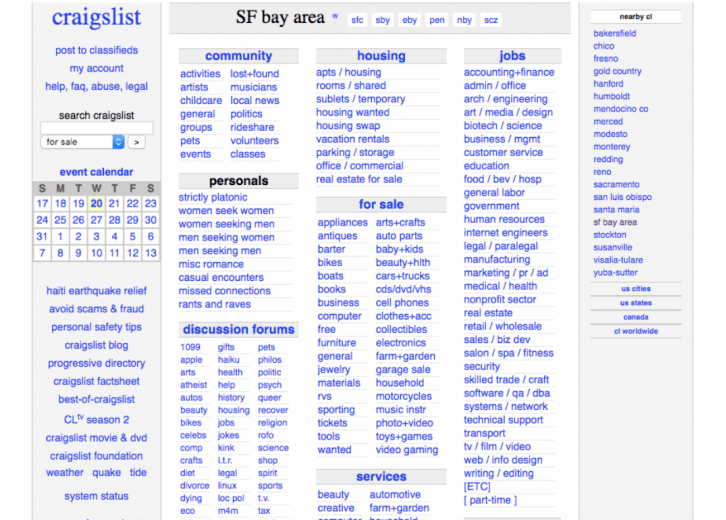The image size is (726, 520).
Task: Open 'avoid scams & fraud' link
Action: tap(96, 309)
